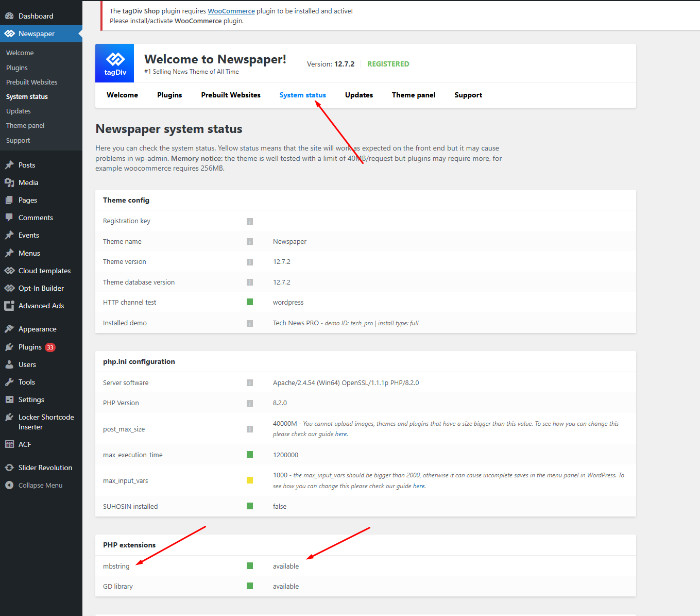The height and width of the screenshot is (616, 700).
Task: Click info icon next to Theme version
Action: 250,262
